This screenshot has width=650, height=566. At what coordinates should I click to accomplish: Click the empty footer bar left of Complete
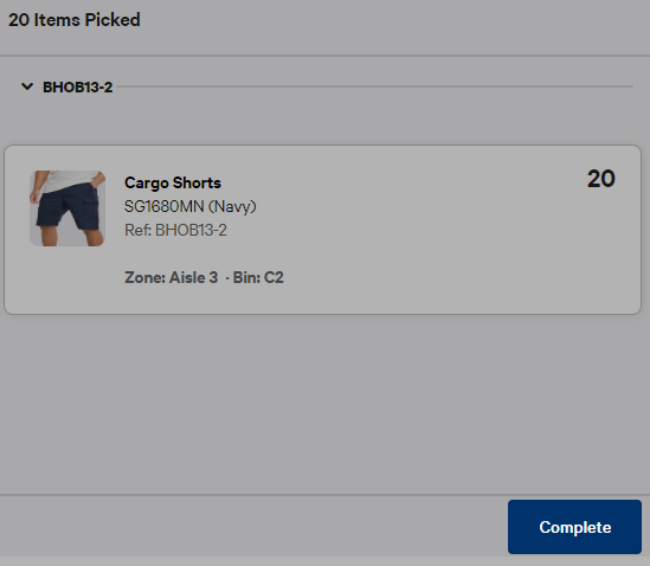[x=250, y=527]
